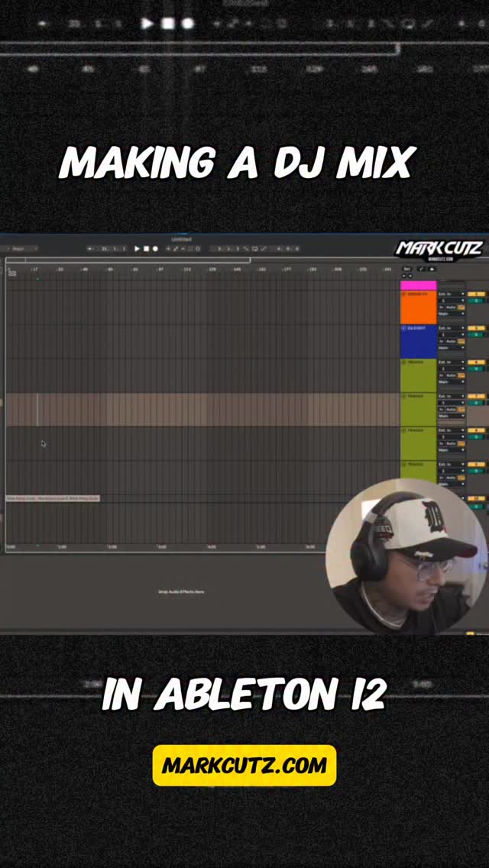Toggle blue track's yellow activator button
The image size is (489, 868).
click(476, 329)
